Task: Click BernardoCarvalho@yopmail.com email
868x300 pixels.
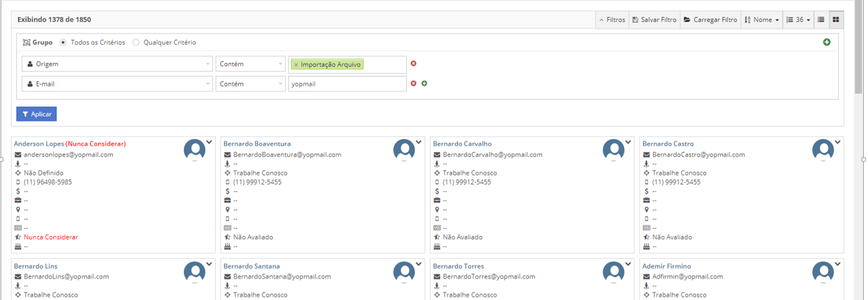Action: pyautogui.click(x=493, y=155)
